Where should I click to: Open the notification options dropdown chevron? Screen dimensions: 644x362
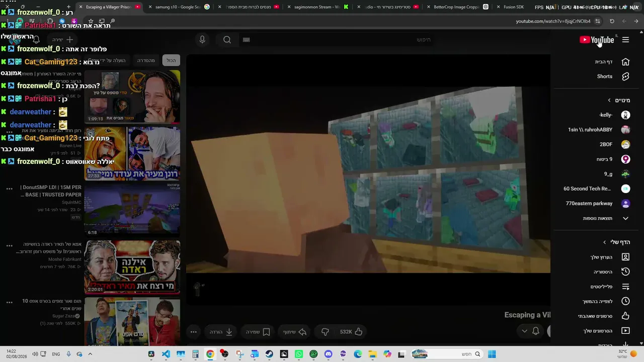(x=524, y=331)
